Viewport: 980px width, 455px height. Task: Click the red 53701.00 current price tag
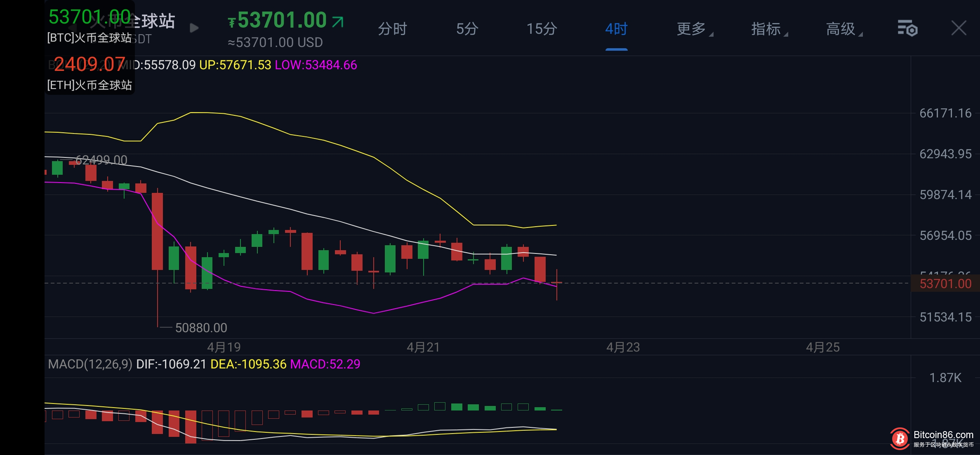[945, 284]
